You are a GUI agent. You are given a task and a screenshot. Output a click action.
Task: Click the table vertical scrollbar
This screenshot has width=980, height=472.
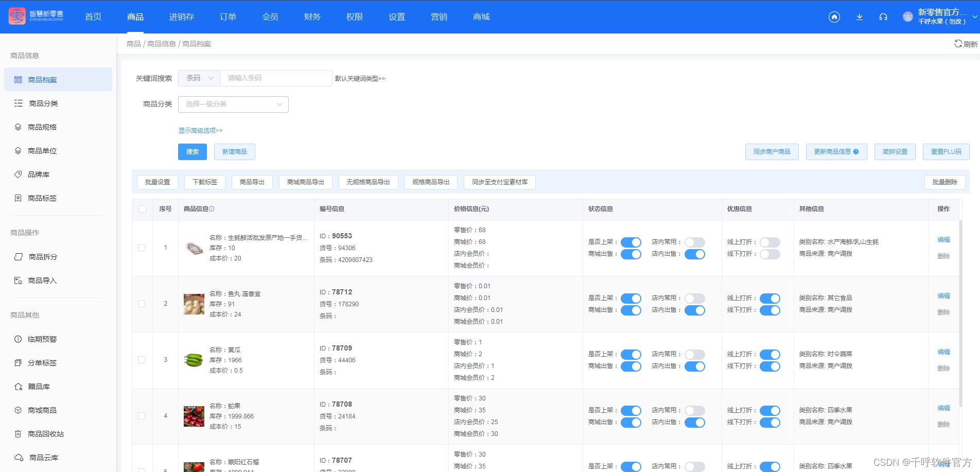tap(961, 314)
